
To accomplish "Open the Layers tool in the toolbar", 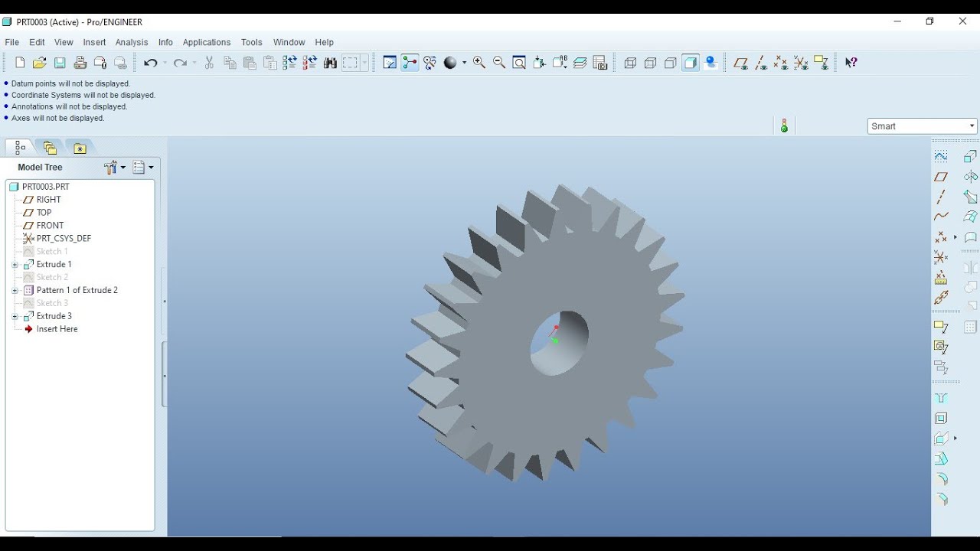I will [580, 63].
